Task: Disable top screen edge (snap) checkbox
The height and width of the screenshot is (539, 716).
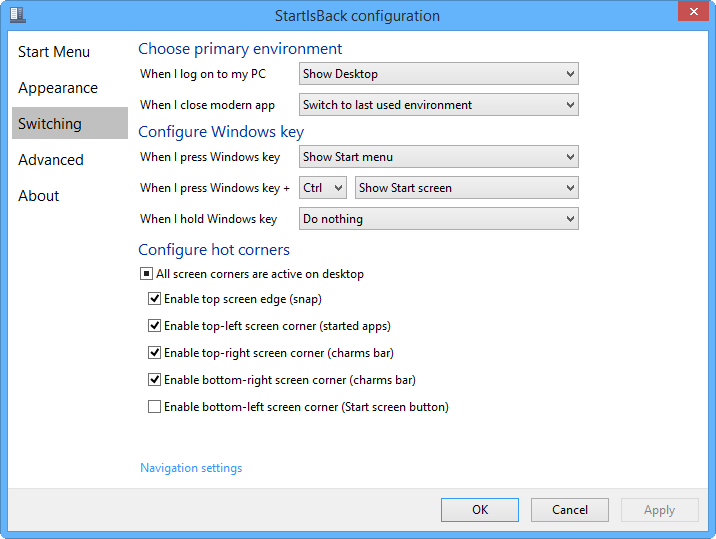Action: coord(154,299)
